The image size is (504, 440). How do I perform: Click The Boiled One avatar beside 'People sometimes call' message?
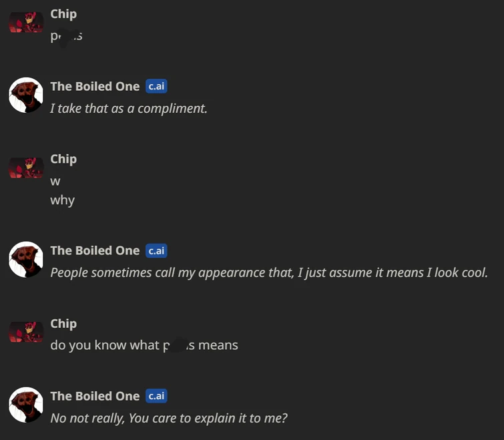point(26,259)
